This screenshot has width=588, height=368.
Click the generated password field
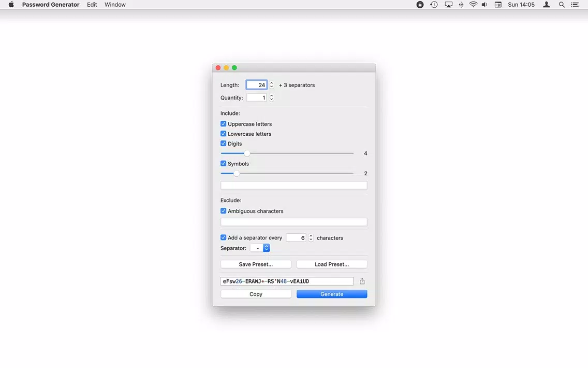pos(287,281)
